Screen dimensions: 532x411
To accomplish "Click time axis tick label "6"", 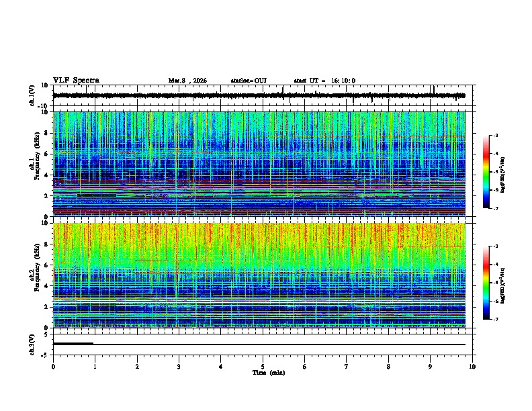I will pyautogui.click(x=305, y=367).
